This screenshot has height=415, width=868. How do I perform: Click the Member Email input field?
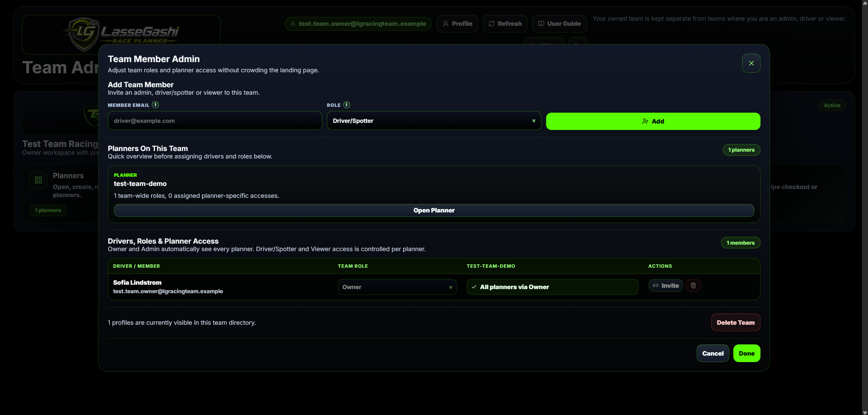215,121
